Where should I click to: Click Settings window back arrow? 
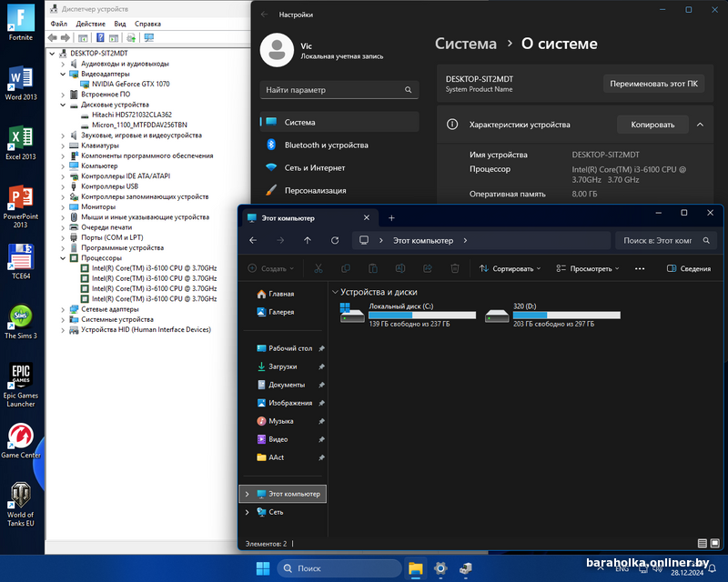(264, 15)
